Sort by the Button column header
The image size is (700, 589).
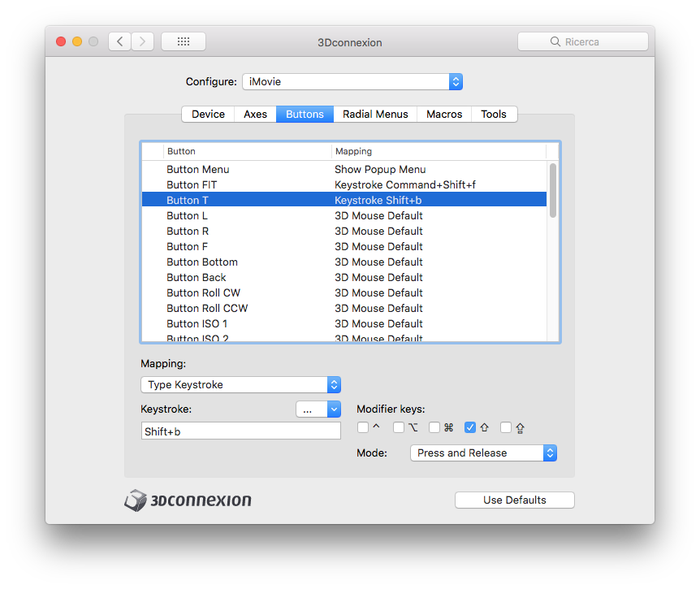click(x=247, y=151)
